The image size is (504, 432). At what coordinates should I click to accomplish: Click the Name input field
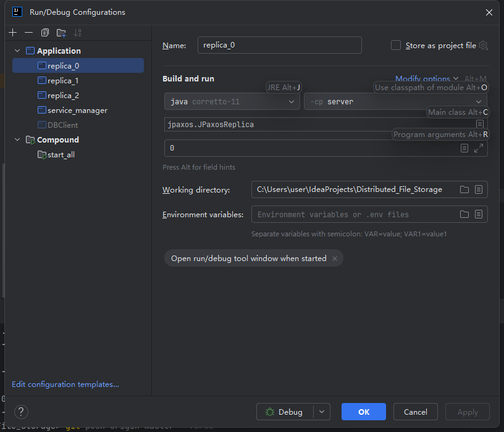click(x=280, y=45)
